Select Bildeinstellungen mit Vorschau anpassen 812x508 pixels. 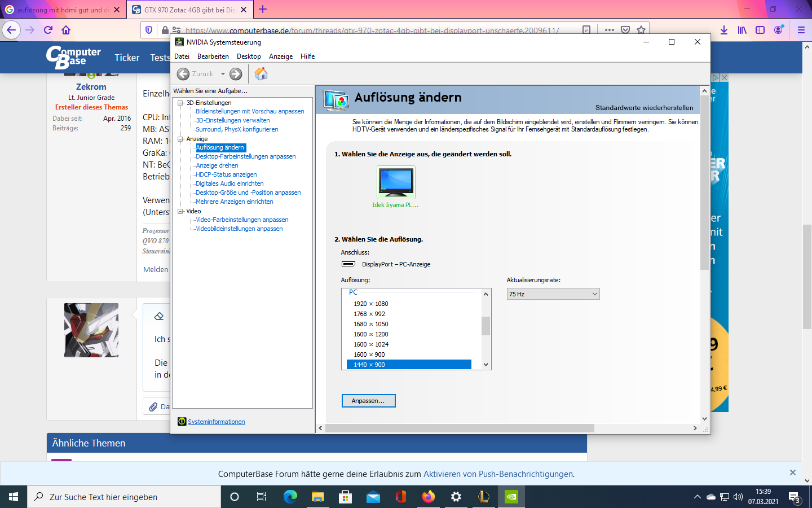[250, 111]
